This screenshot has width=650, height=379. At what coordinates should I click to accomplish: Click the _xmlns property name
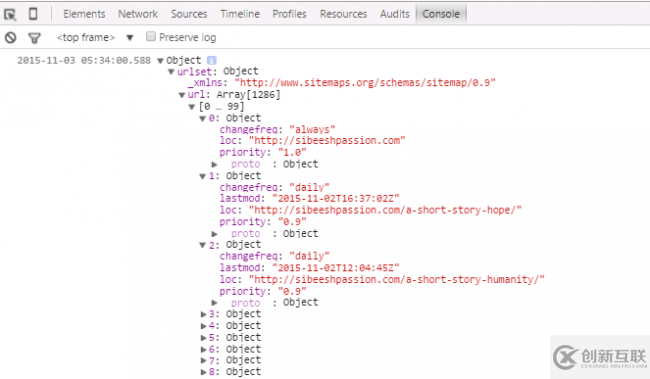[x=205, y=83]
